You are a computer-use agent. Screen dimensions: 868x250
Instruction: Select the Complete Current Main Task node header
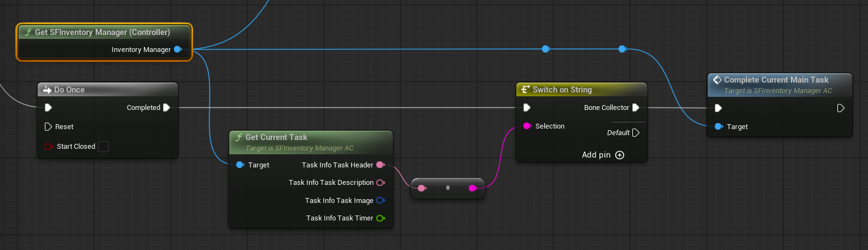(x=780, y=85)
